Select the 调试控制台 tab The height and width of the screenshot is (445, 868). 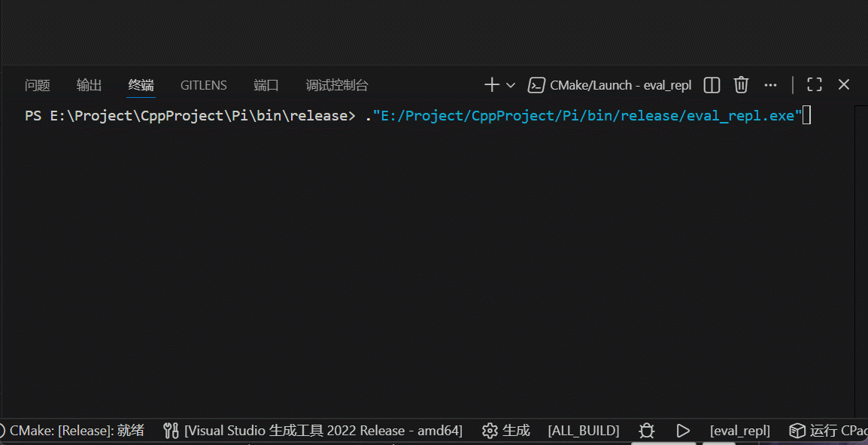337,85
